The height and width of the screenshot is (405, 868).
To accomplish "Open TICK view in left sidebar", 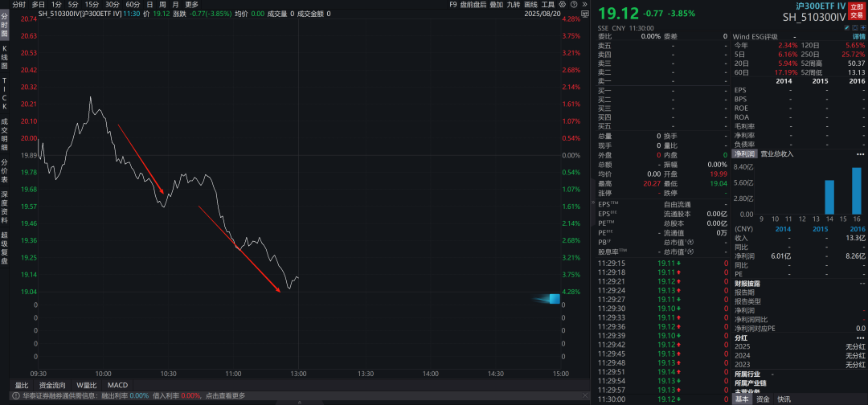I will coord(5,93).
